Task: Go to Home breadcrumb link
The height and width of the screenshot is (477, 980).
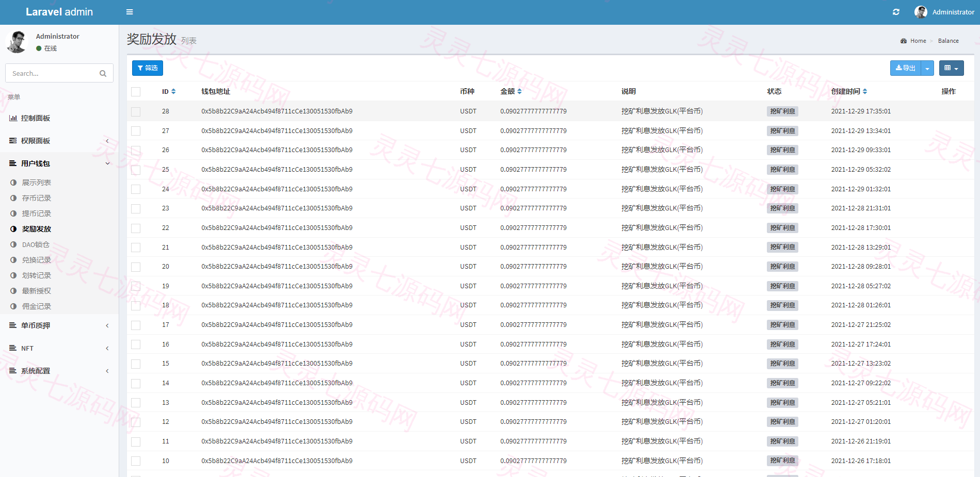Action: click(918, 41)
